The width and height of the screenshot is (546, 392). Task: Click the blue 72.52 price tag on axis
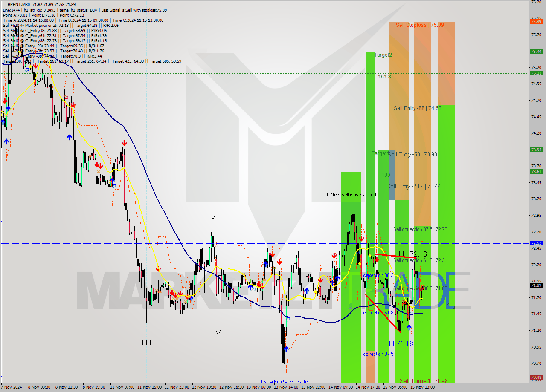pyautogui.click(x=536, y=243)
